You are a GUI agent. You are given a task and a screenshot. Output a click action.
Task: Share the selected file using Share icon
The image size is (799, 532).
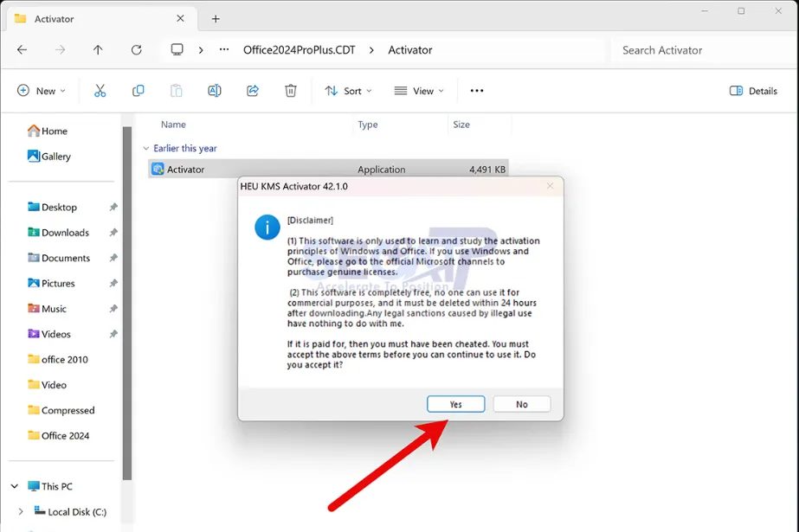click(252, 90)
